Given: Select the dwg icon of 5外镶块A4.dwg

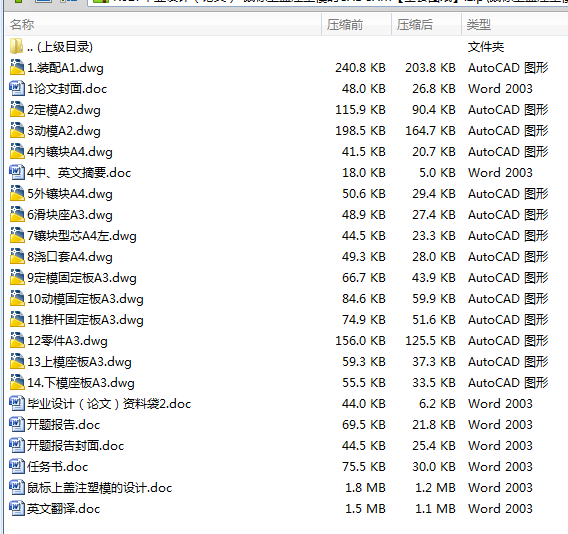Looking at the screenshot, I should 17,193.
